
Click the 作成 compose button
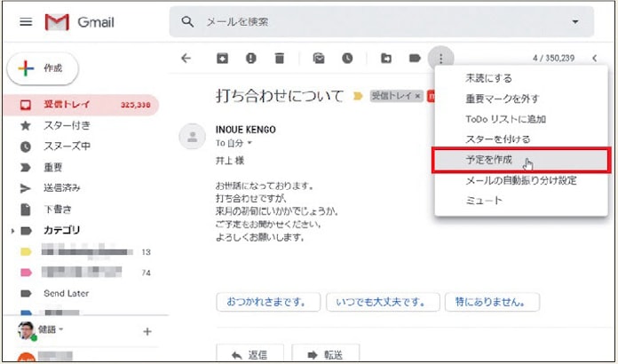43,68
